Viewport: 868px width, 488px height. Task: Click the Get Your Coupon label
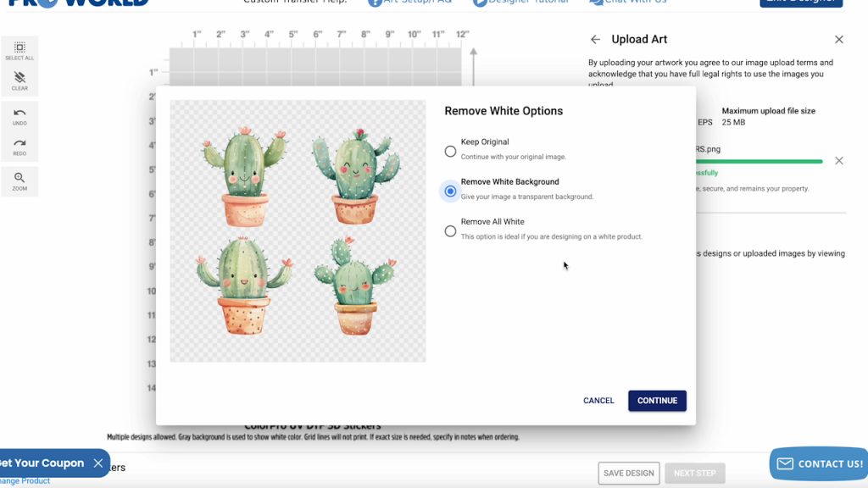[42, 463]
